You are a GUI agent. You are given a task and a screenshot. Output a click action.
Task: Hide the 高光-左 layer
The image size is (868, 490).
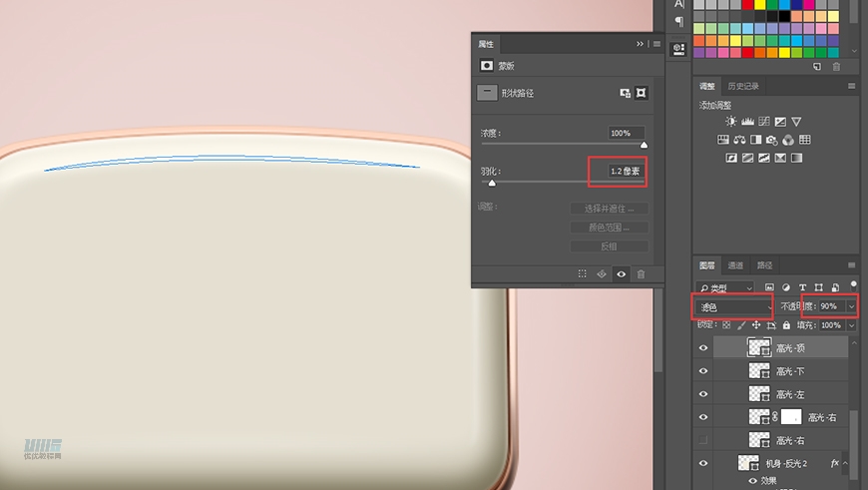tap(703, 394)
